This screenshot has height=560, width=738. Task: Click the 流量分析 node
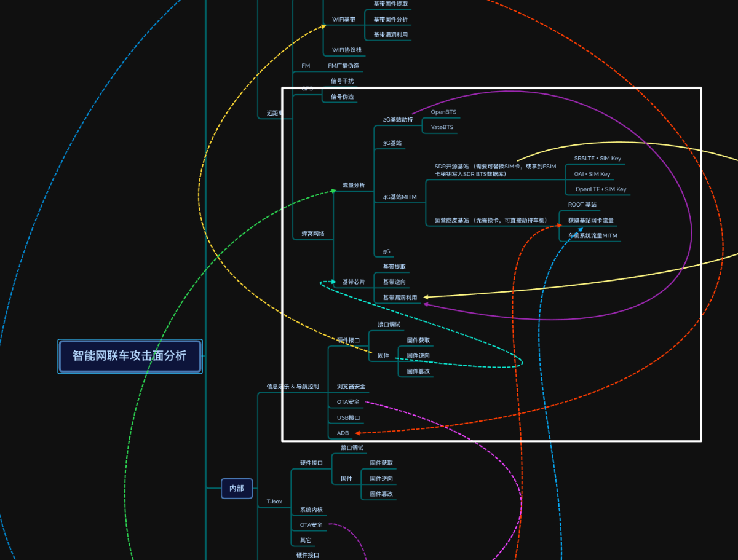click(354, 185)
